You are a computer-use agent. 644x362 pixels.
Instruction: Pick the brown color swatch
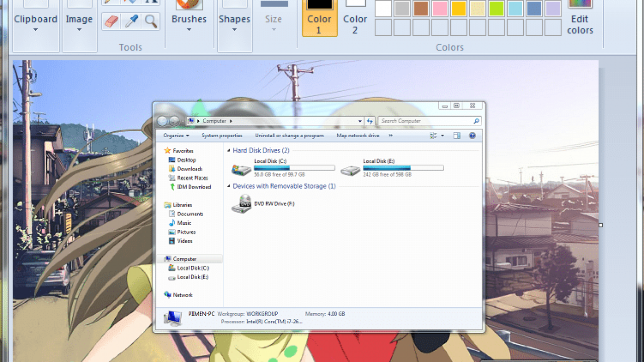tap(421, 9)
